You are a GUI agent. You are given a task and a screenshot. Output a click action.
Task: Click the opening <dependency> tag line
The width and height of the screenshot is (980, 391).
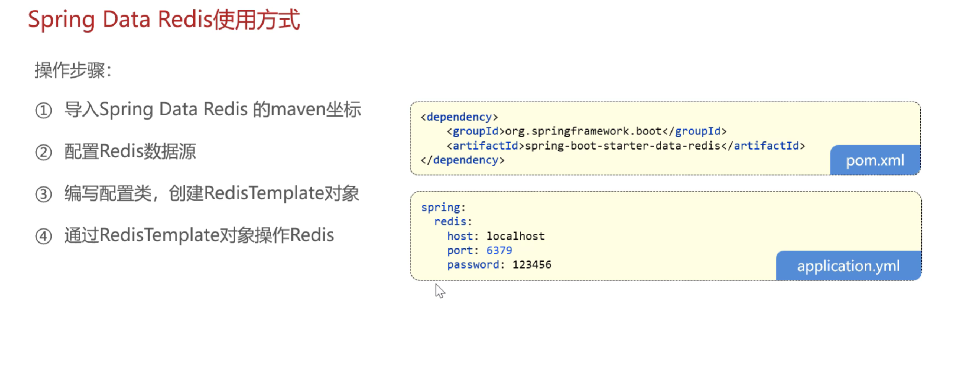pyautogui.click(x=459, y=117)
